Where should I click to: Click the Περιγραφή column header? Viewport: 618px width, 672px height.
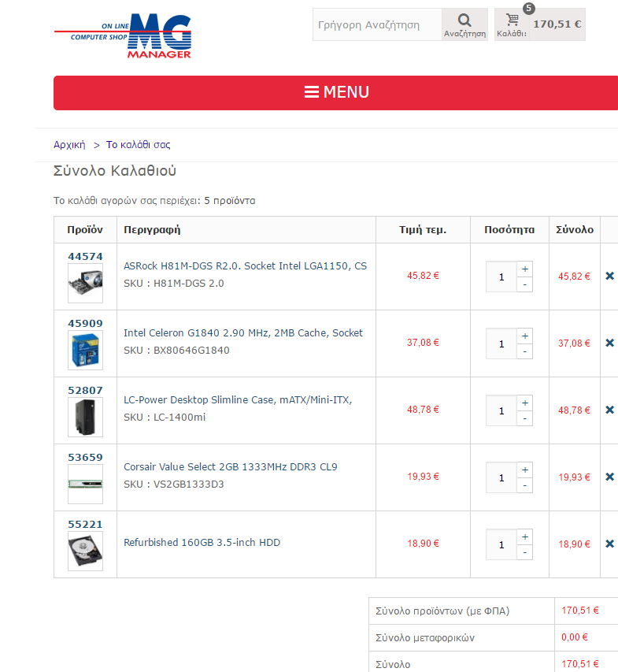[152, 230]
